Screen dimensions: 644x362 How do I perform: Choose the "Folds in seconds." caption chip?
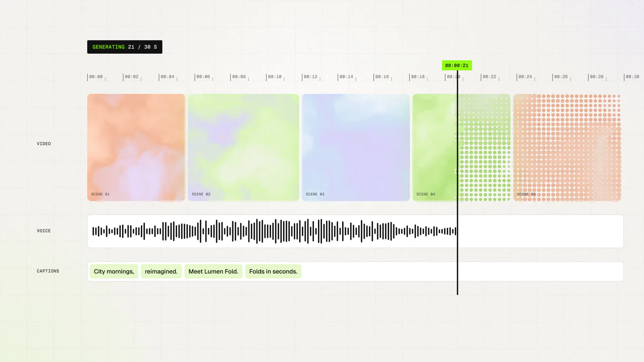pyautogui.click(x=273, y=271)
